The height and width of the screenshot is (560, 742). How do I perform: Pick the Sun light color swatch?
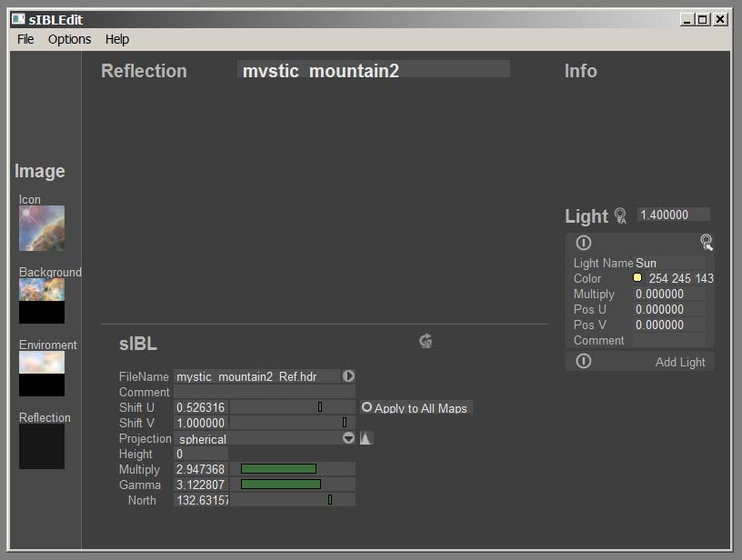pyautogui.click(x=637, y=277)
